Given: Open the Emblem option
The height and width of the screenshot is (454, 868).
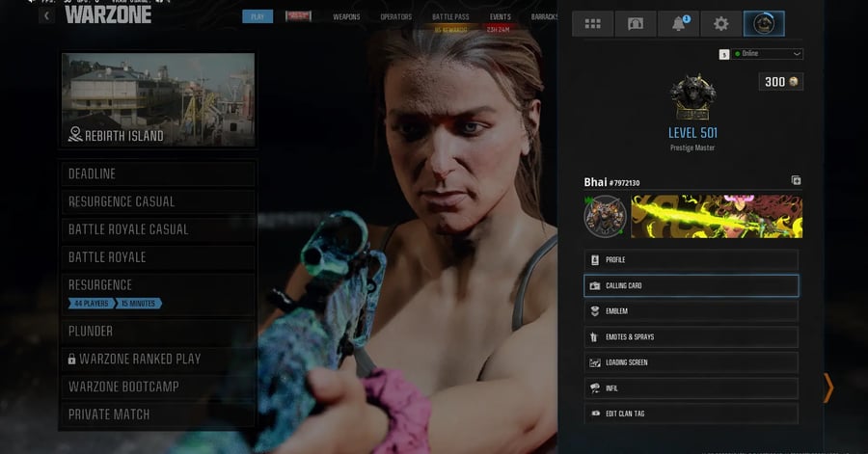Looking at the screenshot, I should [691, 311].
